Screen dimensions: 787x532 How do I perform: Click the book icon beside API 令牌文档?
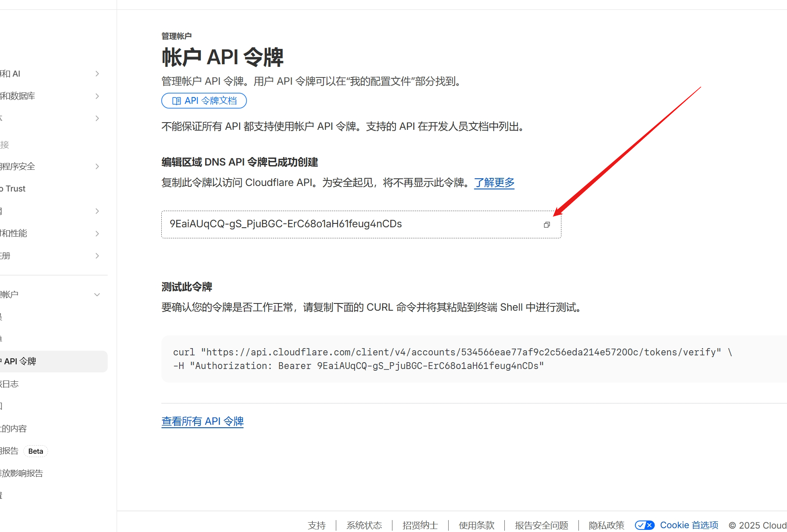(176, 101)
